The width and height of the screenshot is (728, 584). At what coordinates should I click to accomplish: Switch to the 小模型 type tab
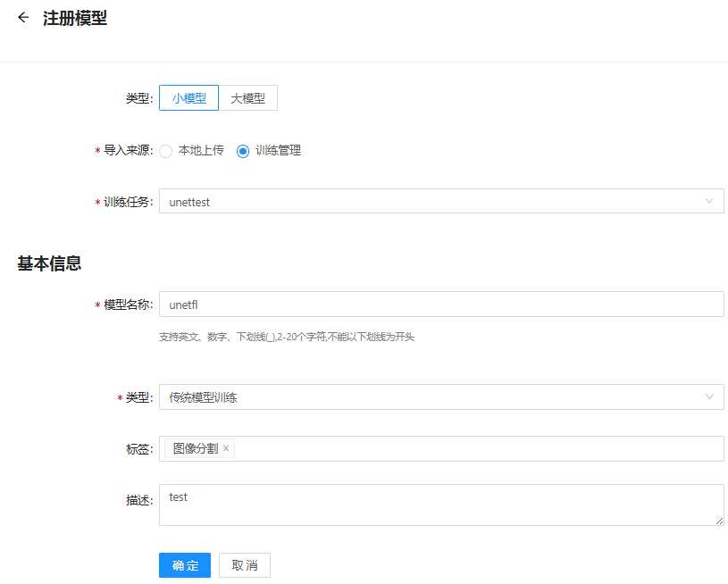tap(188, 98)
